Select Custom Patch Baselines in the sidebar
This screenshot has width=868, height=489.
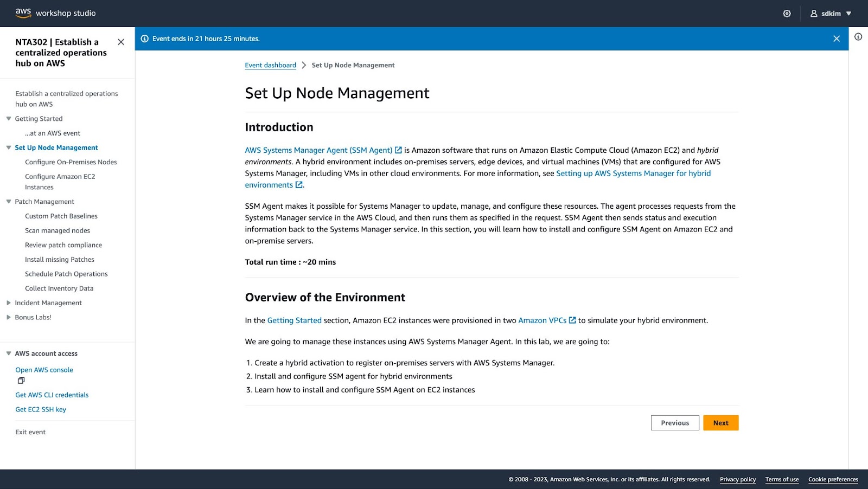[61, 216]
